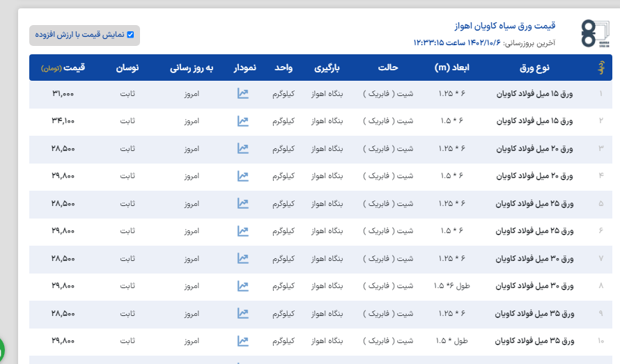Click the chart icon in row 10

tap(242, 341)
